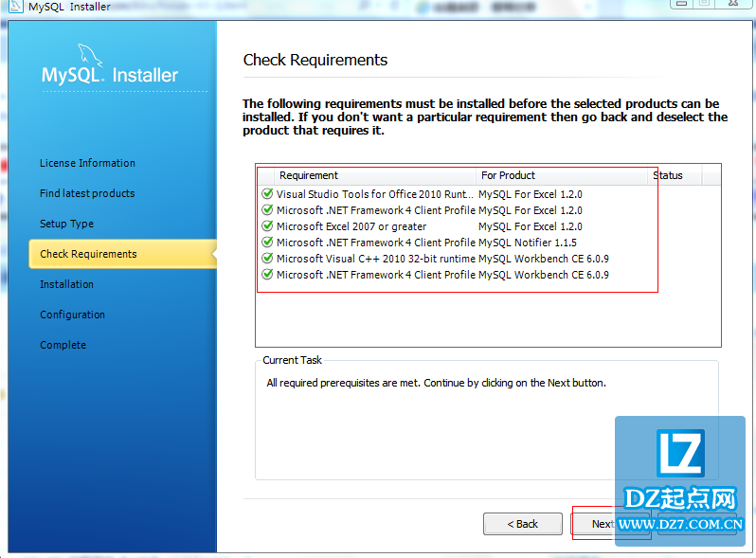Viewport: 756px width, 558px height.
Task: Click the 'All required prerequisites are met' message
Action: [x=437, y=383]
